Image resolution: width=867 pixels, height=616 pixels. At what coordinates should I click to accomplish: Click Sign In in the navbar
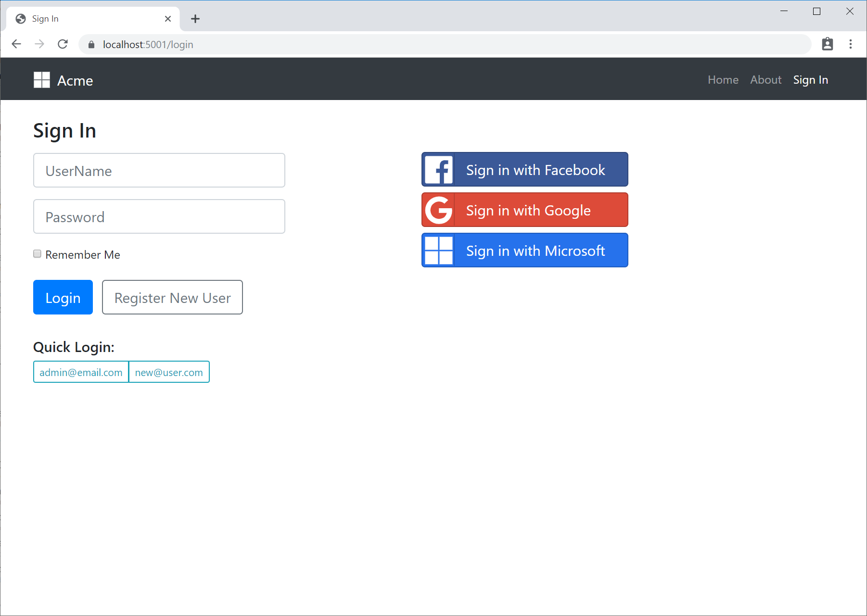click(811, 80)
